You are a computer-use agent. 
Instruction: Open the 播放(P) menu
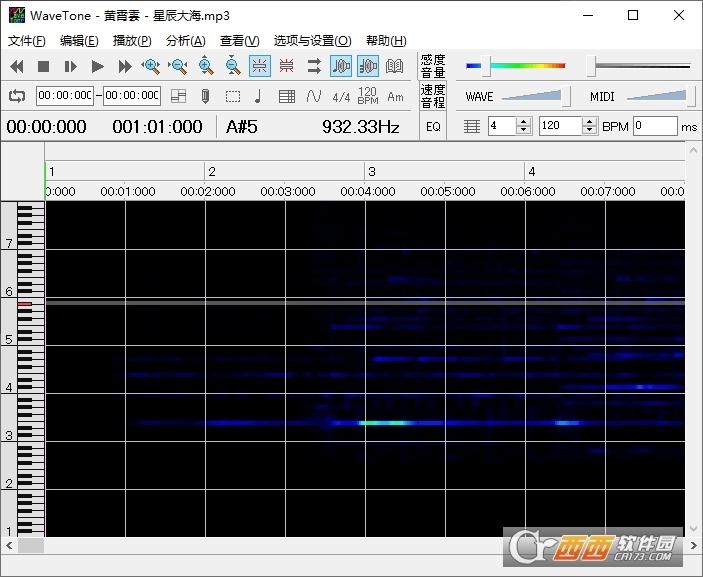tap(132, 41)
